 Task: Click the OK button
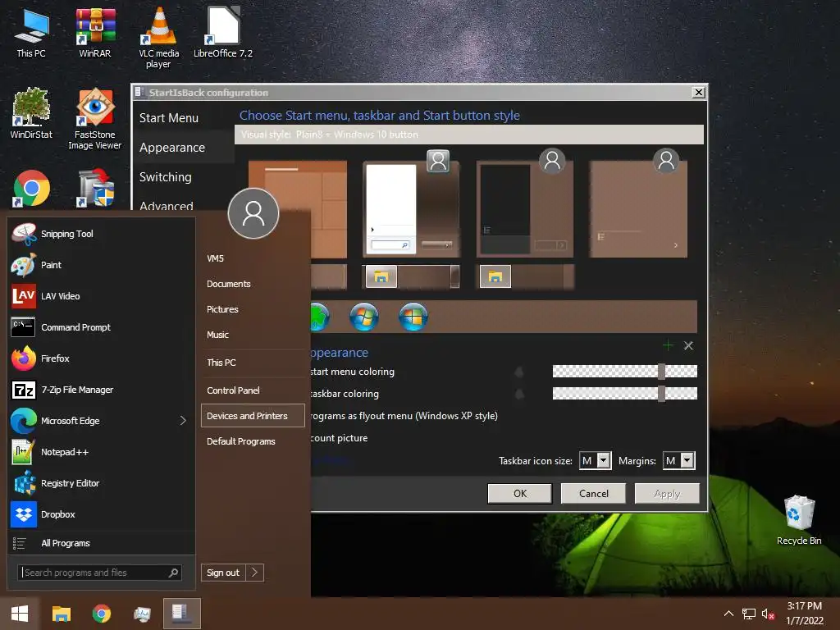(519, 493)
